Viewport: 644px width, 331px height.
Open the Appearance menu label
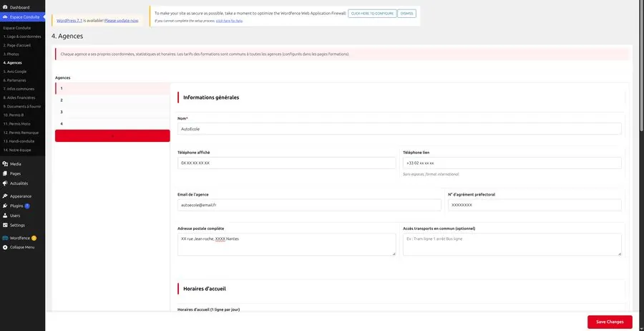[x=21, y=196]
